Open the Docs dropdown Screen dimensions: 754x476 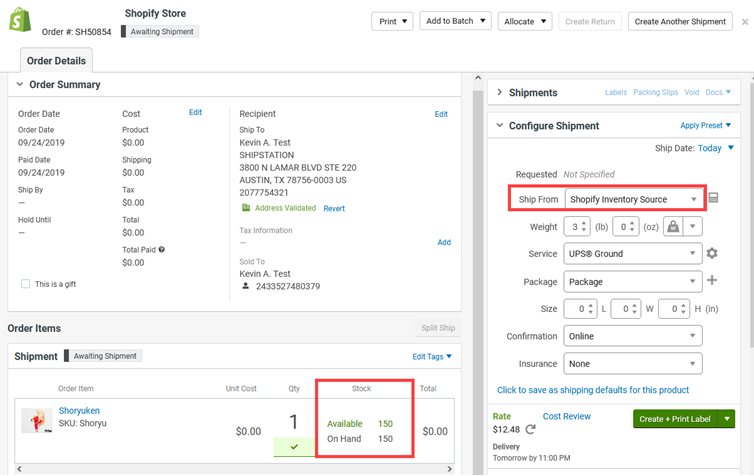pos(718,92)
